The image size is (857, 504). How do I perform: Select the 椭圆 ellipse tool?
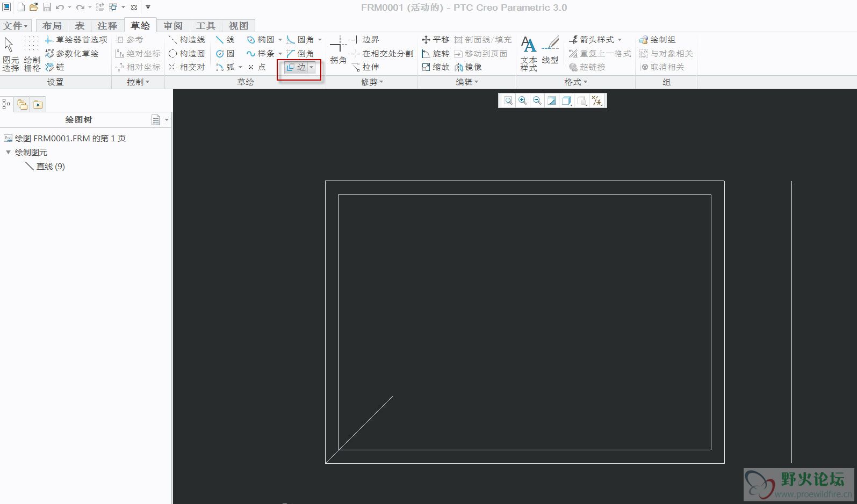tap(261, 40)
